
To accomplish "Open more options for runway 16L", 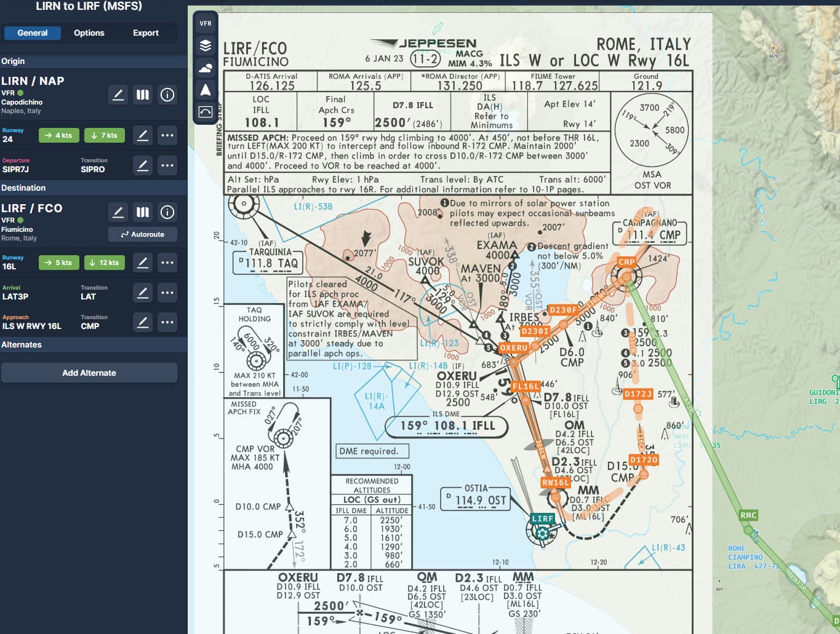I will pyautogui.click(x=167, y=263).
